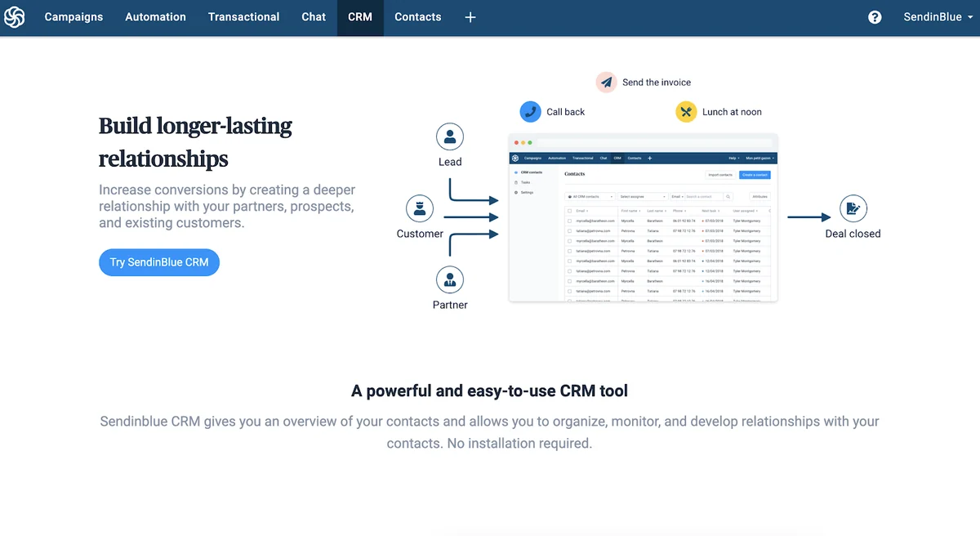Image resolution: width=980 pixels, height=536 pixels.
Task: Switch to the Chat tab
Action: (x=314, y=17)
